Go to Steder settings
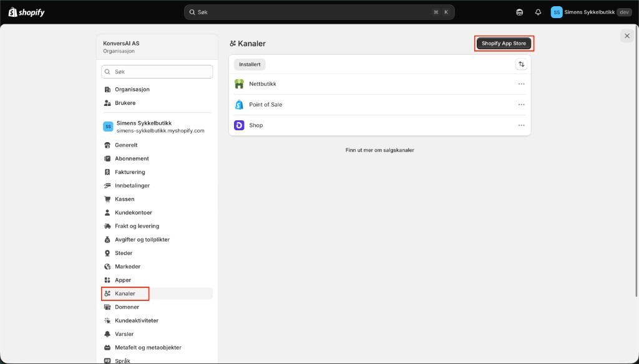Screen dimensions: 639x364 [157, 253]
